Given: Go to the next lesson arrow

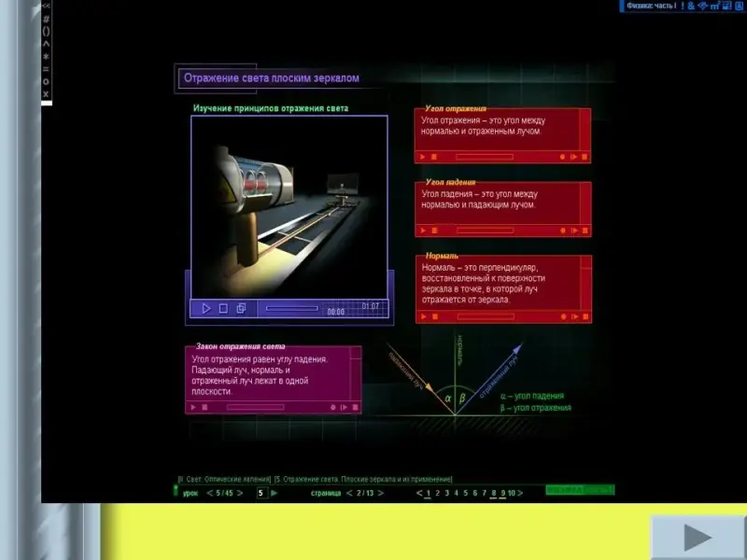Looking at the screenshot, I should pos(240,493).
